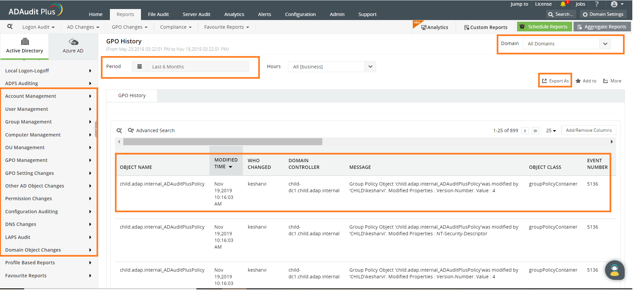644x290 pixels.
Task: Change the 25 rows per page dropdown
Action: tap(551, 130)
